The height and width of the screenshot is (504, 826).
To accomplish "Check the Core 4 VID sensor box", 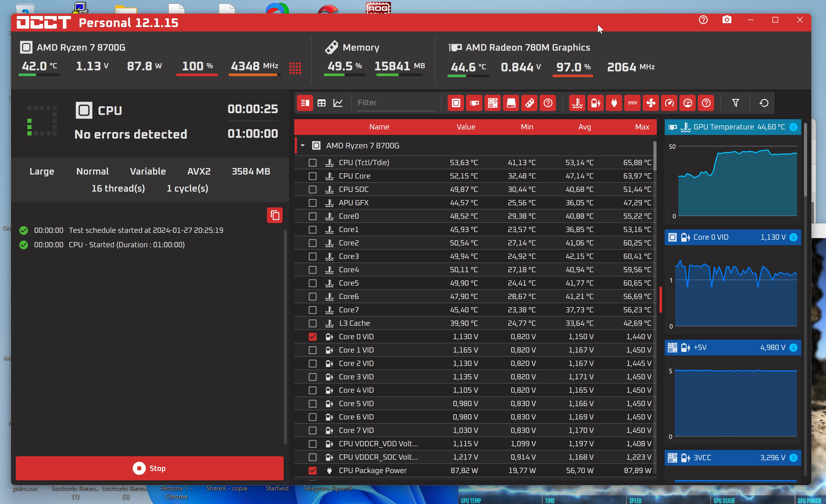I will 312,391.
